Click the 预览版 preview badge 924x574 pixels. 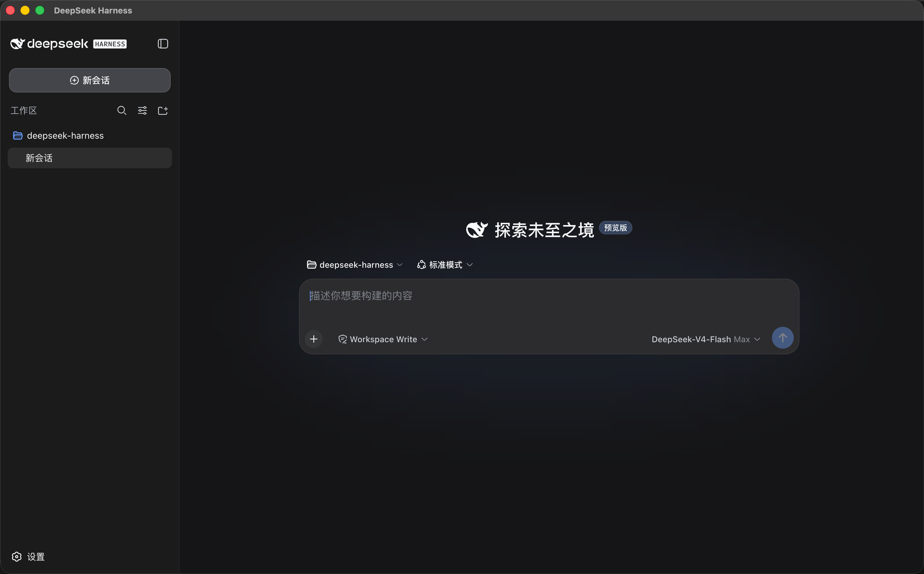(x=615, y=228)
